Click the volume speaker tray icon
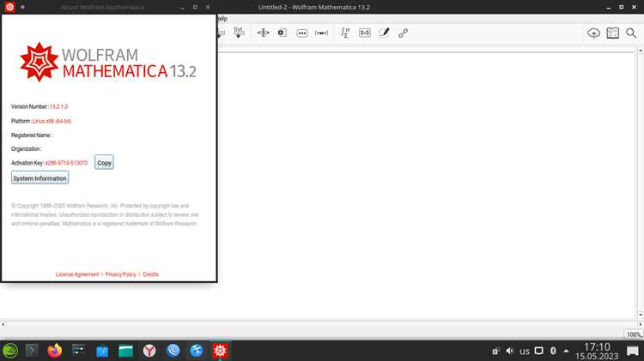Screen dimensions: 644x361 point(510,351)
